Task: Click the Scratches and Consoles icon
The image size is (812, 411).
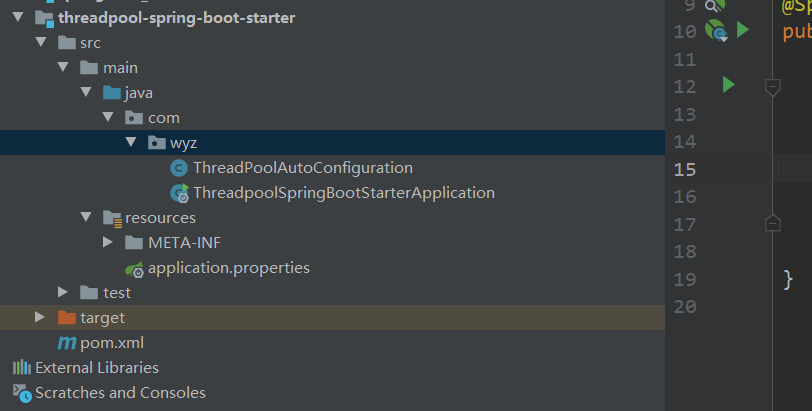Action: [21, 393]
